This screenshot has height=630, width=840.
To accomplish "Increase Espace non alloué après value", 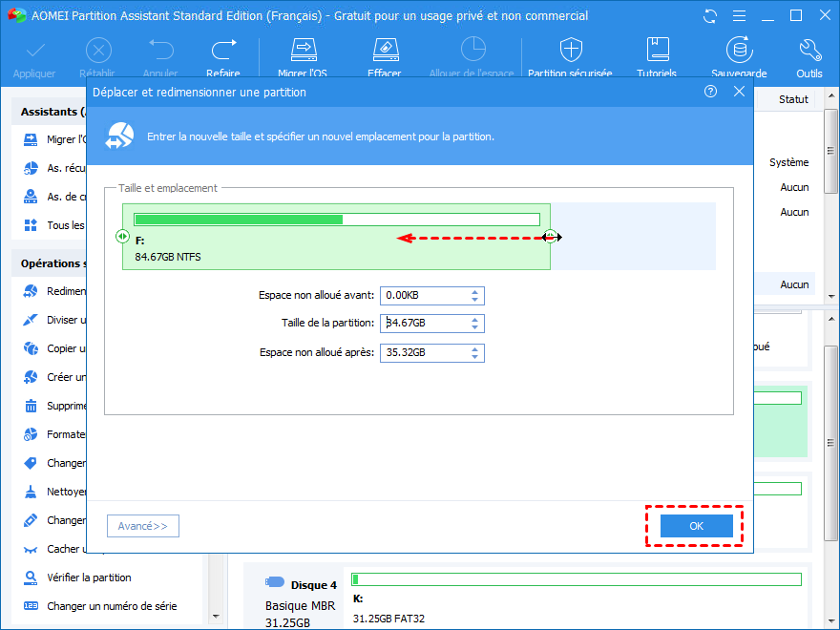I will [474, 349].
